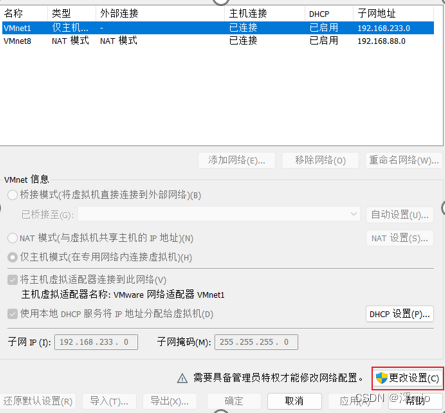The width and height of the screenshot is (445, 413).
Task: Select the VMnet8 row name
Action: [17, 41]
